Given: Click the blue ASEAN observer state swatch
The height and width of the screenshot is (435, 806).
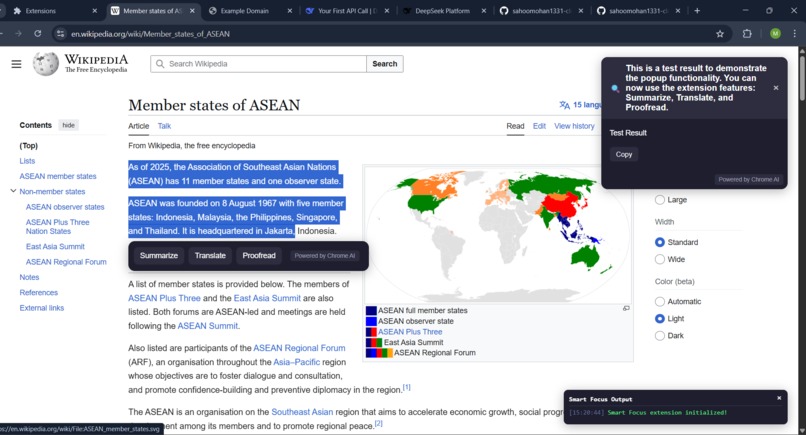Looking at the screenshot, I should [x=371, y=321].
